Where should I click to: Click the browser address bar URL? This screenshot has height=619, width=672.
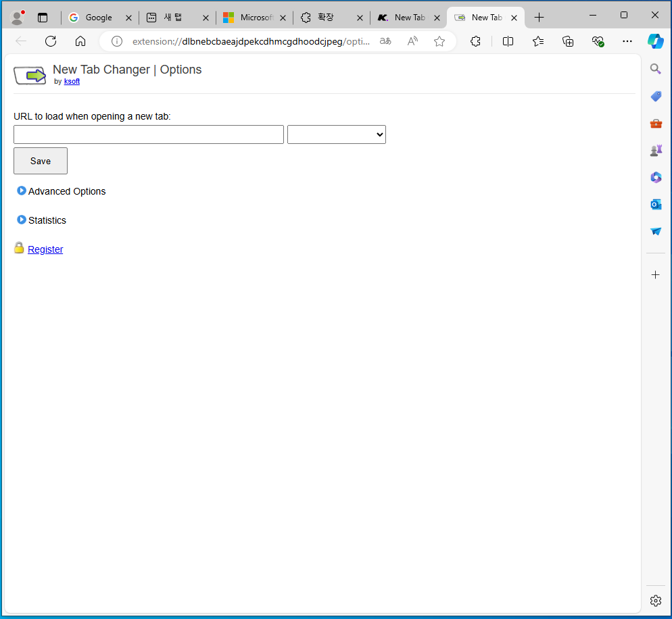251,41
